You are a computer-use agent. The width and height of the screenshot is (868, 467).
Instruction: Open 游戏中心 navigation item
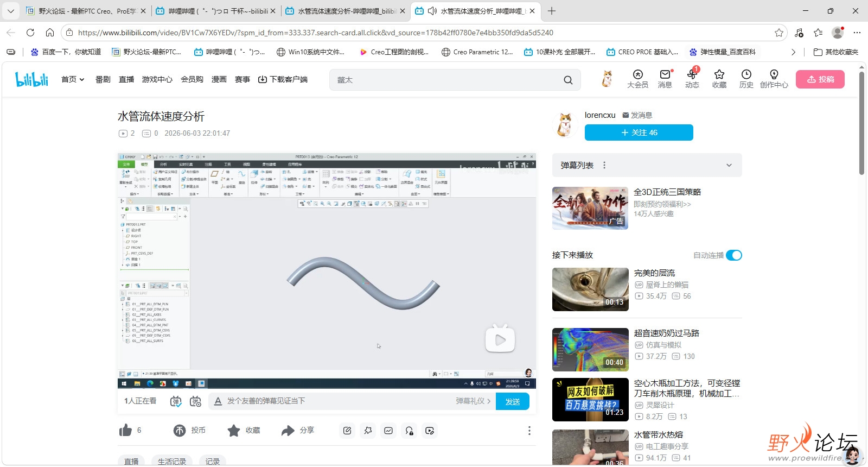point(157,79)
